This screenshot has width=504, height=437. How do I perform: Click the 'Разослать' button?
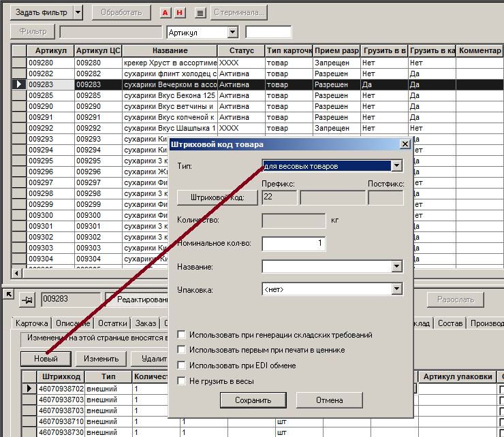[x=456, y=300]
